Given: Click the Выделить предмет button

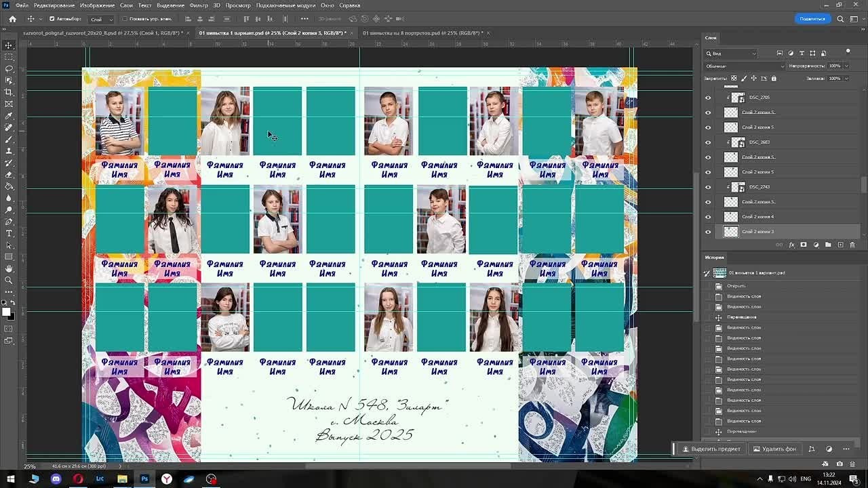Looking at the screenshot, I should tap(711, 449).
